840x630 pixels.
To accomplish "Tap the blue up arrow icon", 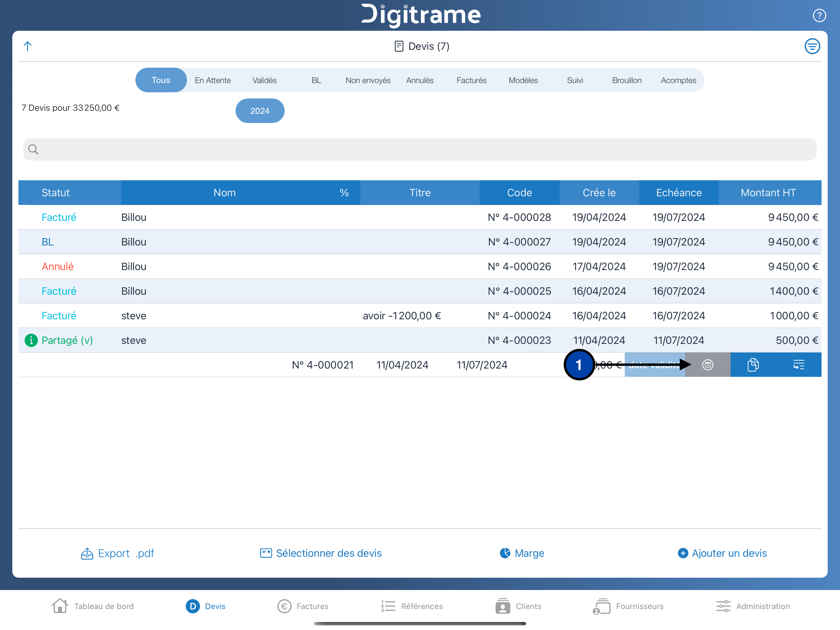I will (x=27, y=46).
